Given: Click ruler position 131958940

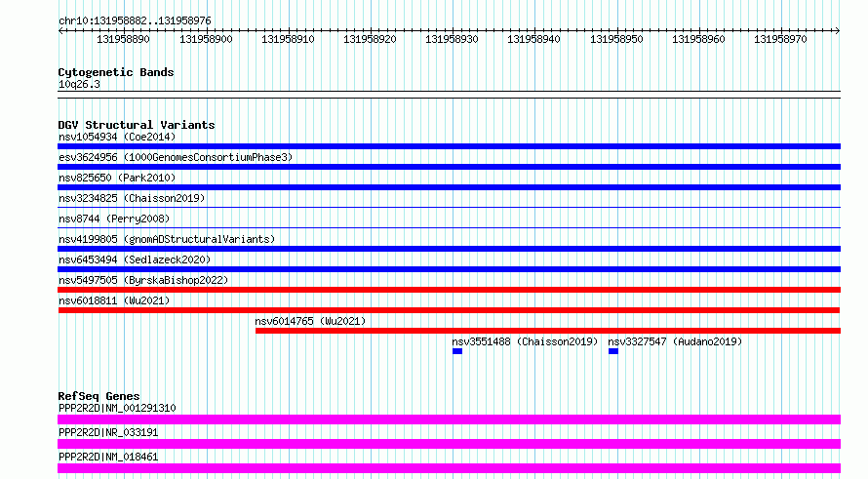Looking at the screenshot, I should click(533, 39).
